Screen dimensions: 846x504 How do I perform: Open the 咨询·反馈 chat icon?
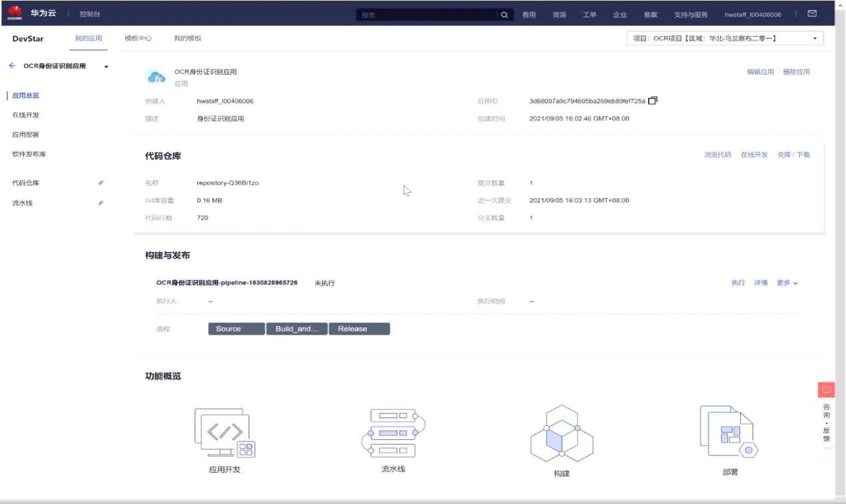[826, 390]
